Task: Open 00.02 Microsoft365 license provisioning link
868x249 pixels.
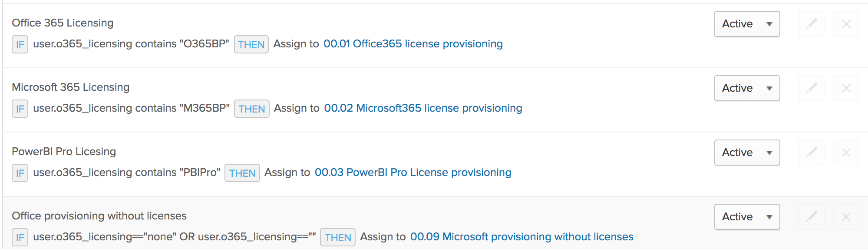Action: pos(423,108)
